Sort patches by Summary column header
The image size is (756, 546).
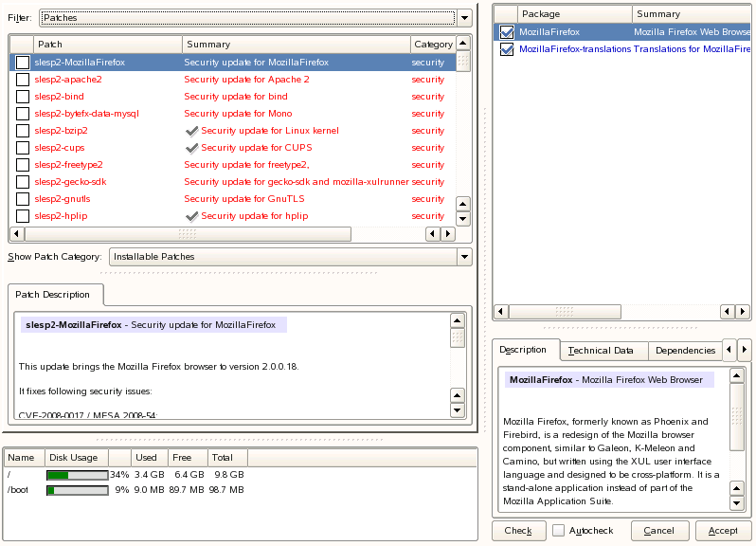296,45
